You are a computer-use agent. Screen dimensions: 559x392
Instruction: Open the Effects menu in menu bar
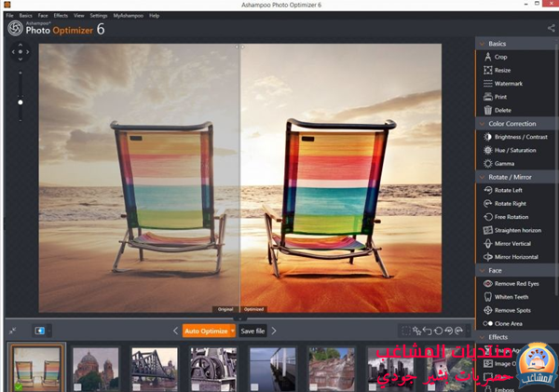pyautogui.click(x=61, y=16)
